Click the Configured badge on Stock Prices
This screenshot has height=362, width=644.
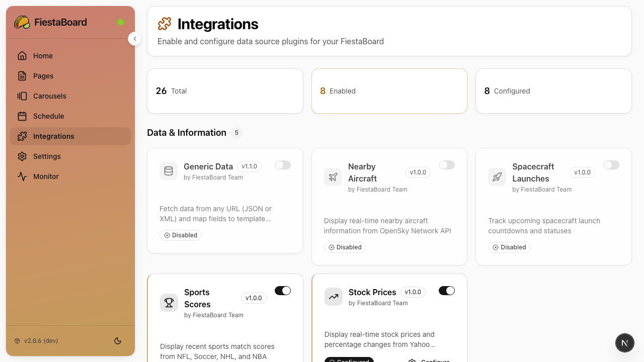tap(349, 360)
